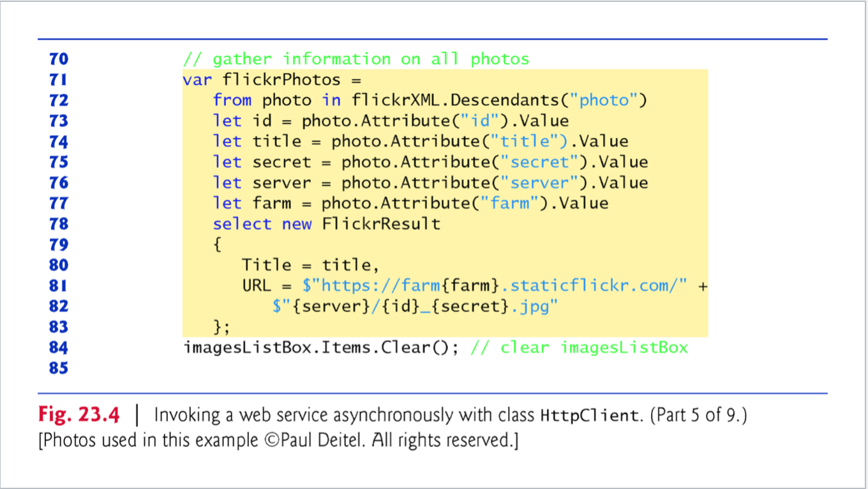The image size is (868, 489).
Task: Click the "server" attribute string on line 76
Action: pos(541,183)
